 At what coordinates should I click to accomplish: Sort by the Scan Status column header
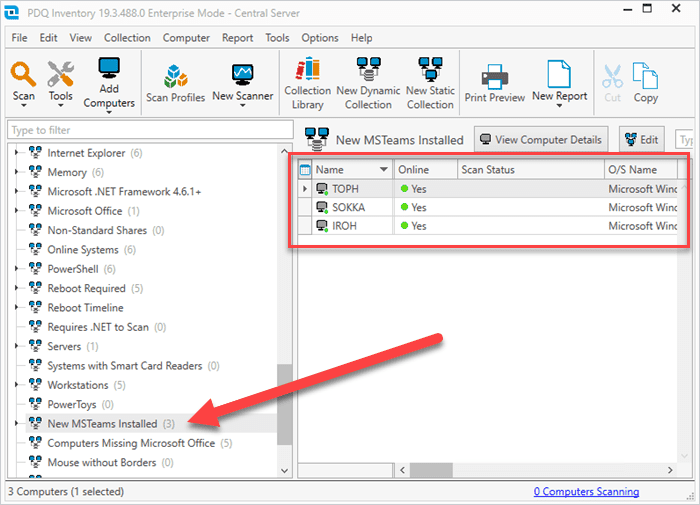(531, 170)
